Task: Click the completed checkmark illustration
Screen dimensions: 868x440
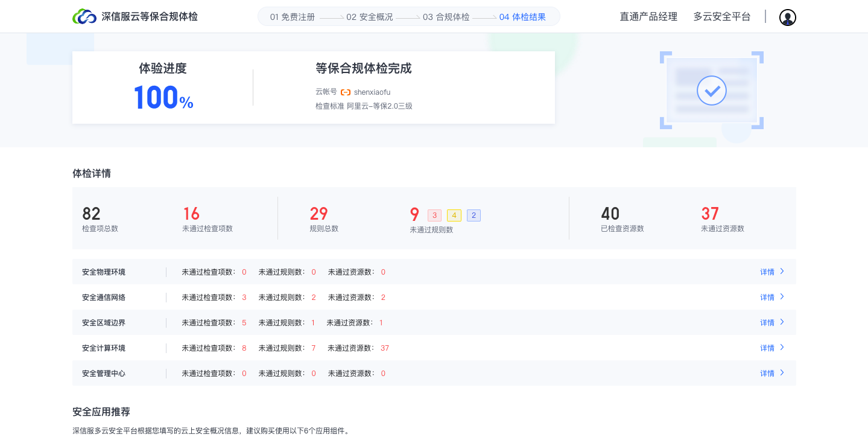Action: pyautogui.click(x=712, y=91)
